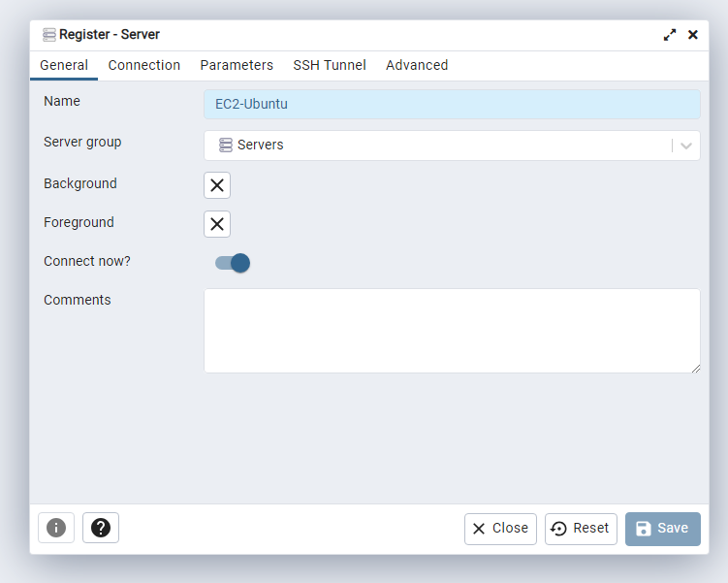Click the Close button
728x583 pixels.
pos(500,529)
